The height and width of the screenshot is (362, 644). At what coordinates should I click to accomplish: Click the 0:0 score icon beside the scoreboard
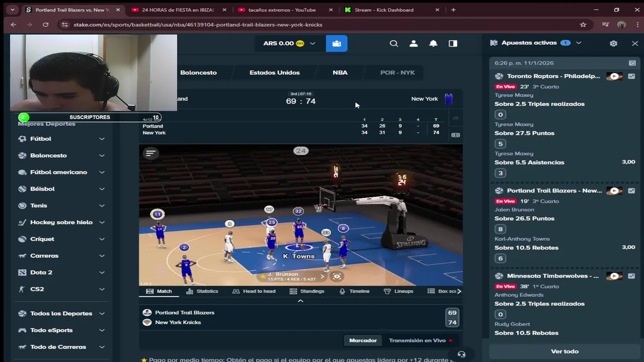[x=455, y=135]
